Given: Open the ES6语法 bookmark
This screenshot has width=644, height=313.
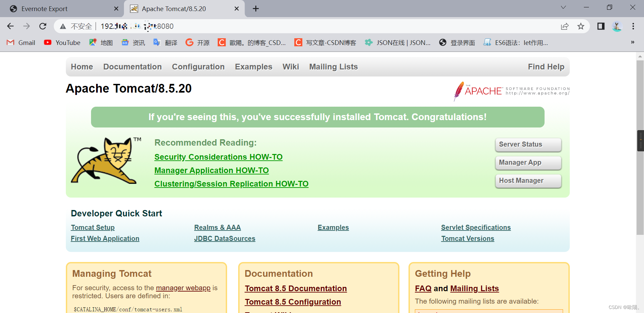Looking at the screenshot, I should [x=516, y=43].
